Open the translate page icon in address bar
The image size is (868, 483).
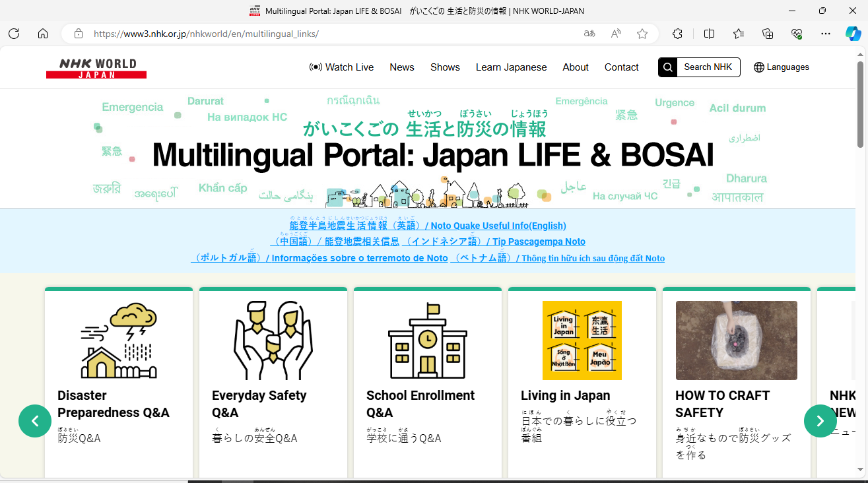589,34
